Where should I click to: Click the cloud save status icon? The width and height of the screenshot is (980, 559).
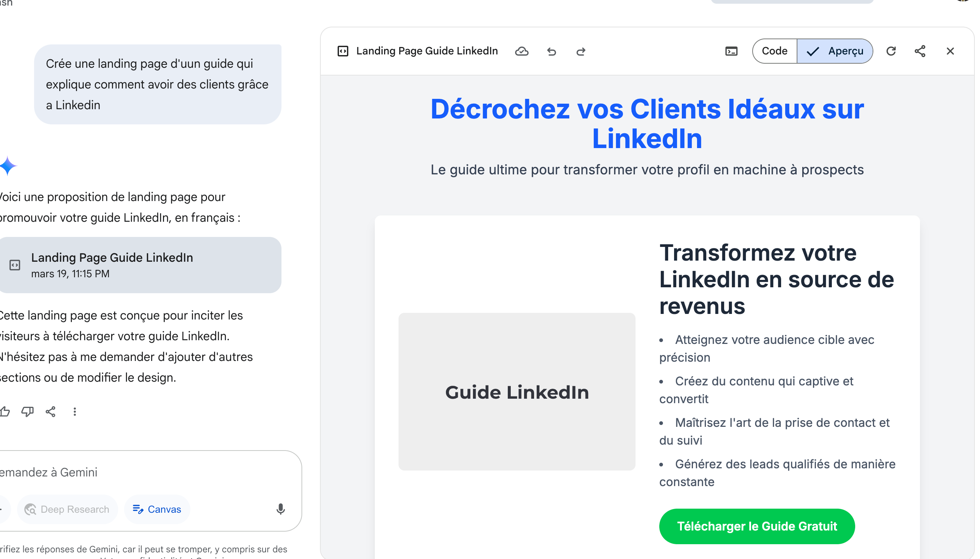pyautogui.click(x=521, y=51)
